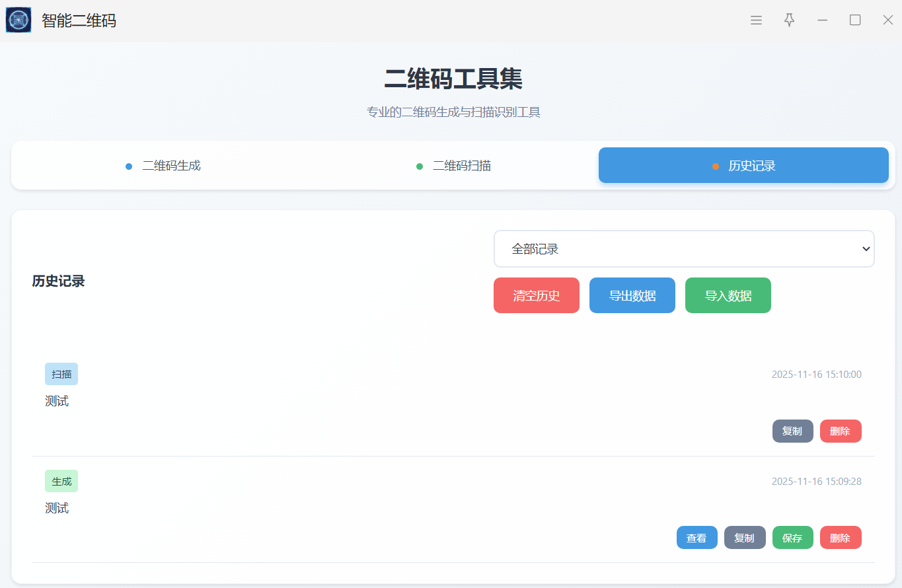Open the 全部记录 filter dropdown
The width and height of the screenshot is (902, 588).
point(683,249)
